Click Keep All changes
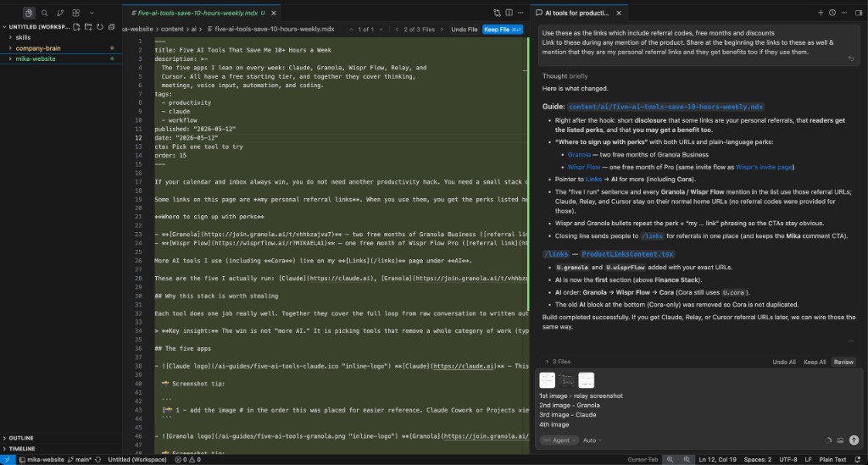868x465 pixels. pos(815,363)
